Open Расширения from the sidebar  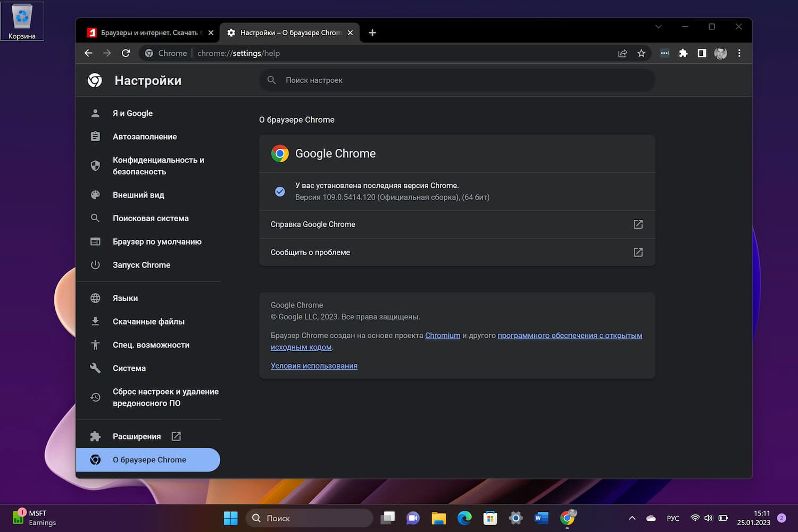148,436
